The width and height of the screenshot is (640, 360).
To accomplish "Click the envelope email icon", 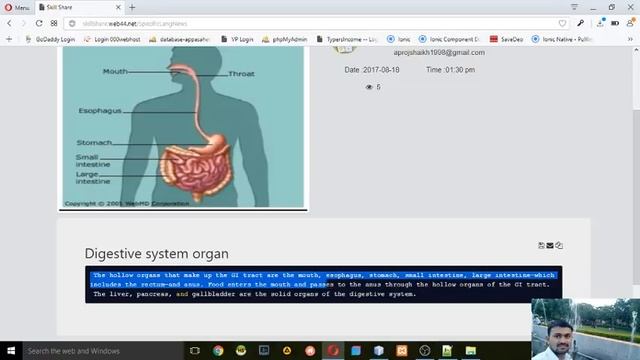I will [x=550, y=245].
